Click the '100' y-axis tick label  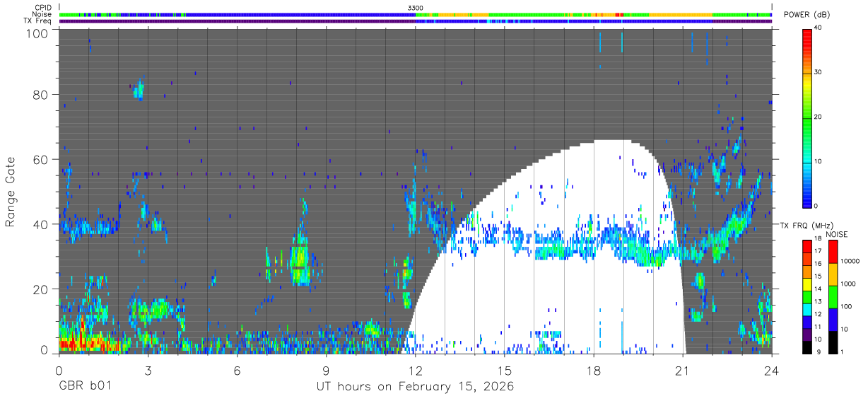tap(37, 33)
